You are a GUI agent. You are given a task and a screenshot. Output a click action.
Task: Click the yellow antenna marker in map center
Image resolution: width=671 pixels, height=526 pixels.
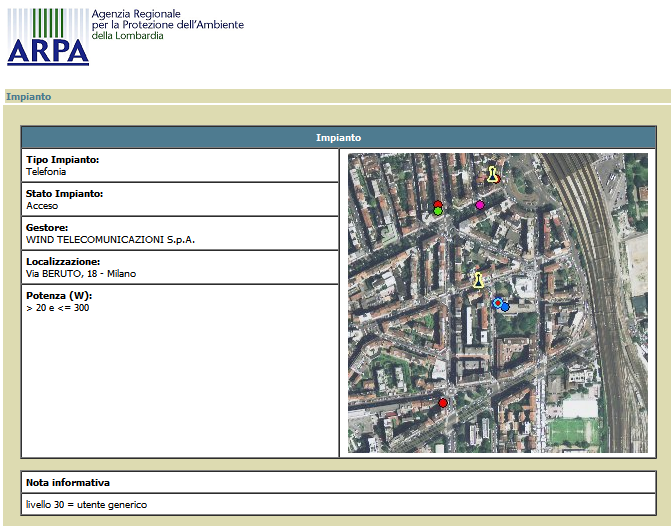(x=478, y=279)
